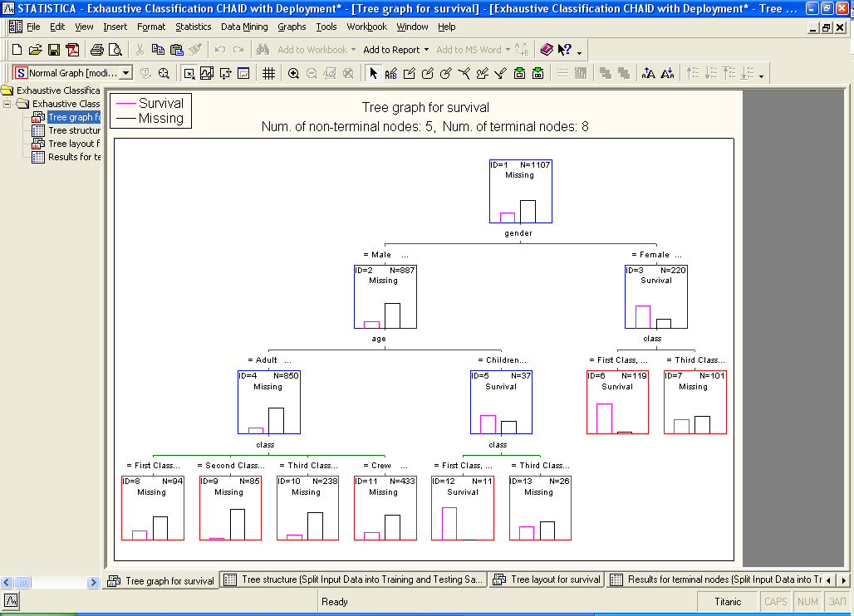Click the Print icon in toolbar

coord(96,50)
